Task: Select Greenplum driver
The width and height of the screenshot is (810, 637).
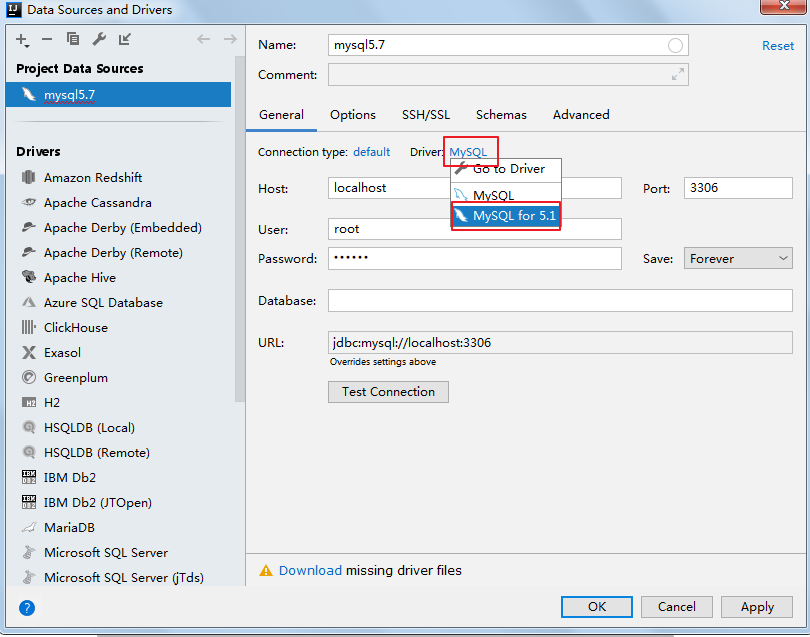Action: (x=75, y=378)
